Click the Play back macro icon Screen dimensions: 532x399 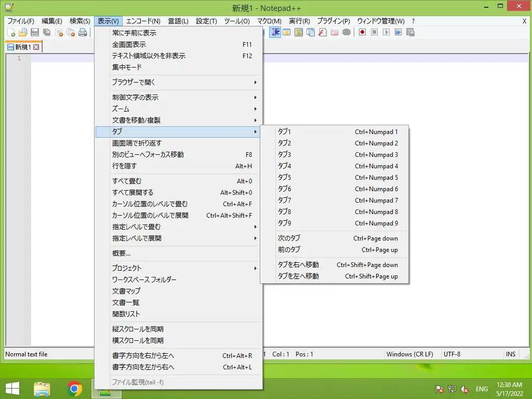coord(386,32)
